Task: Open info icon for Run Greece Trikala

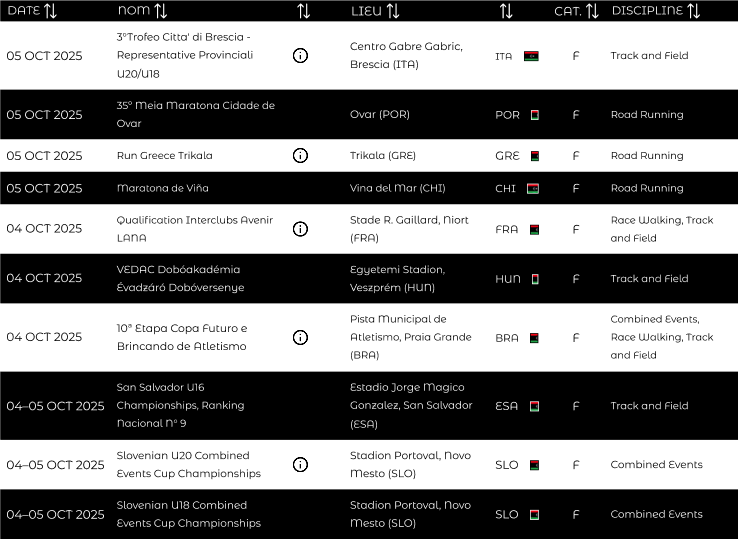Action: pos(300,156)
